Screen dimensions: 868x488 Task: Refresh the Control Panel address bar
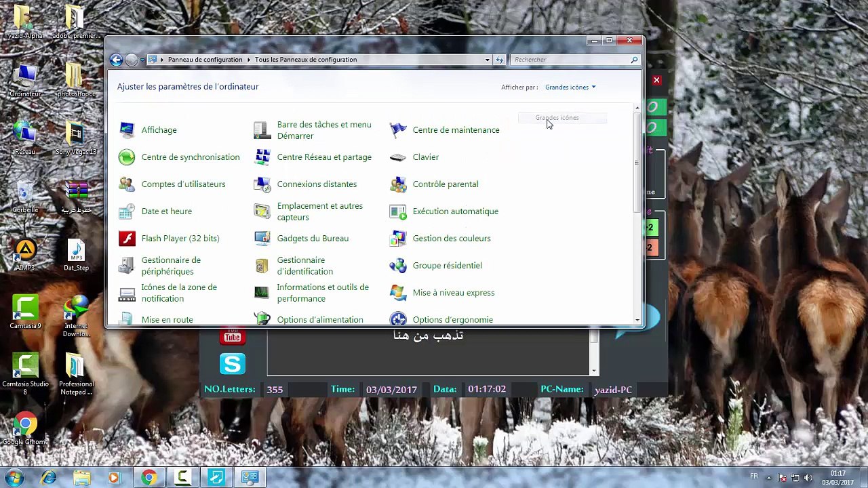[x=499, y=60]
